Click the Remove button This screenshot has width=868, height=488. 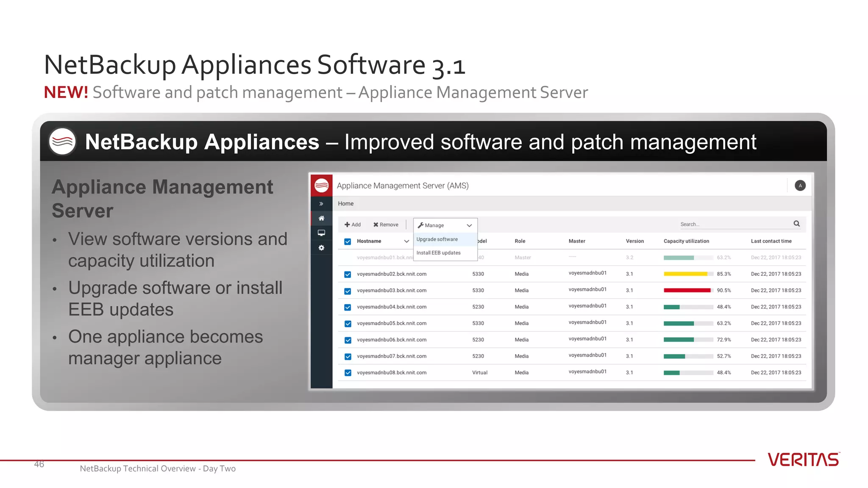(386, 225)
